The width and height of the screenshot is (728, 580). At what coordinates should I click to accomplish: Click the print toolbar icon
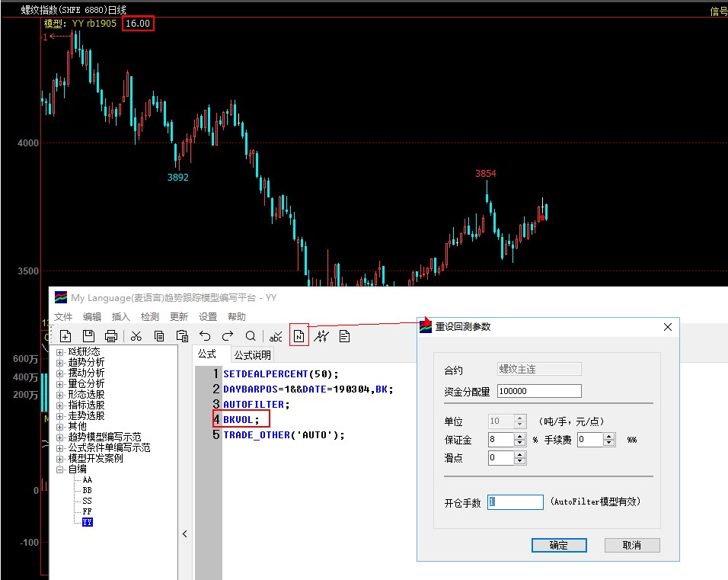[x=111, y=336]
